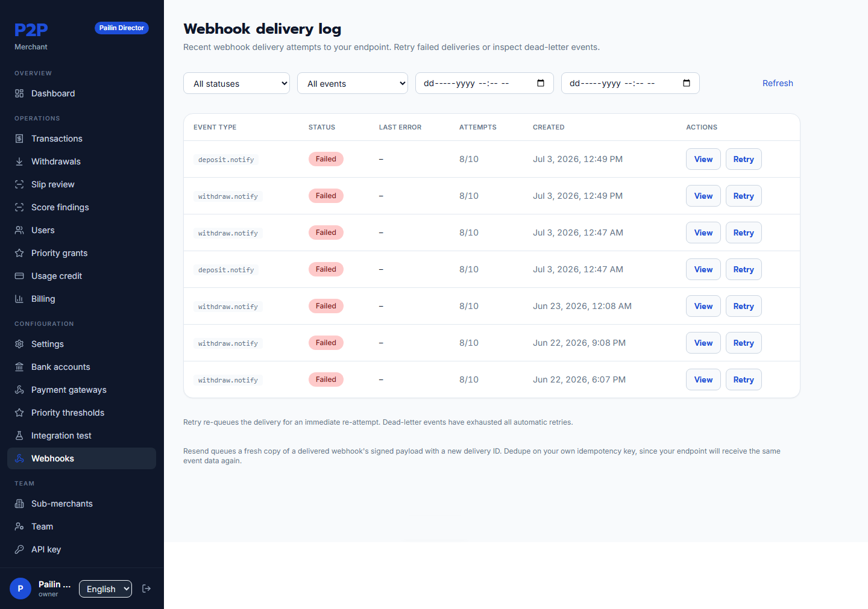Viewport: 868px width, 609px height.
Task: Retry the Jun 22 9:08 PM delivery
Action: coord(743,343)
